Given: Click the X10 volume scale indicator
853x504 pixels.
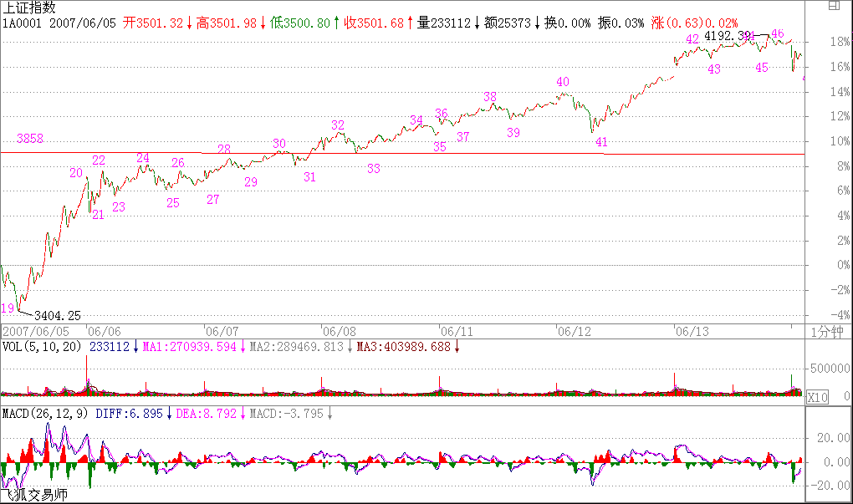Looking at the screenshot, I should click(x=816, y=398).
